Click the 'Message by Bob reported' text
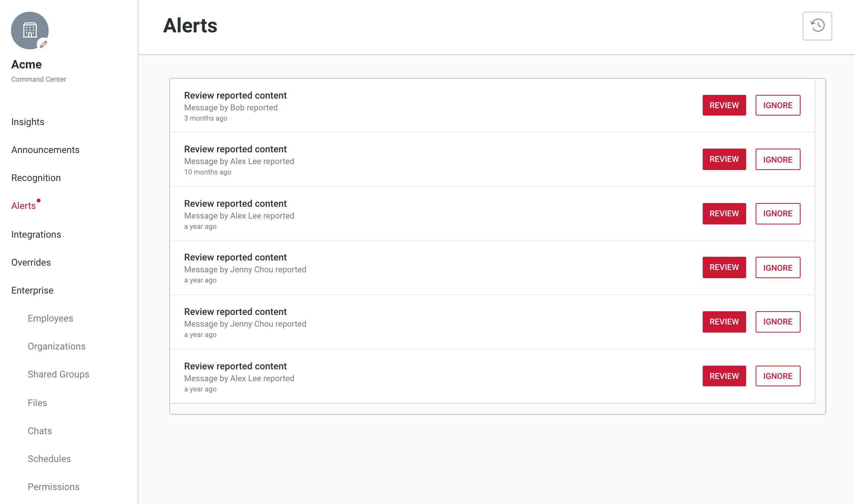This screenshot has height=504, width=855. click(x=231, y=107)
